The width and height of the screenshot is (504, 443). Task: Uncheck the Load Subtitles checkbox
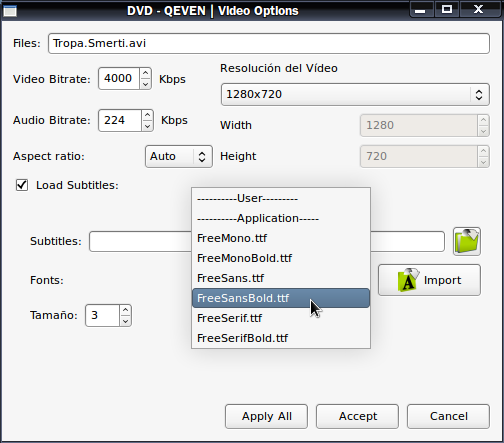22,185
